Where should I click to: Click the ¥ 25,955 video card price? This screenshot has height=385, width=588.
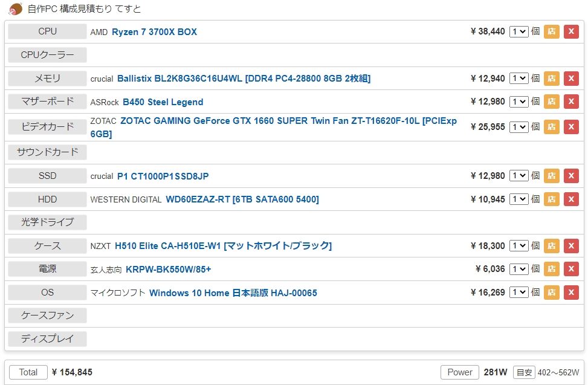488,127
